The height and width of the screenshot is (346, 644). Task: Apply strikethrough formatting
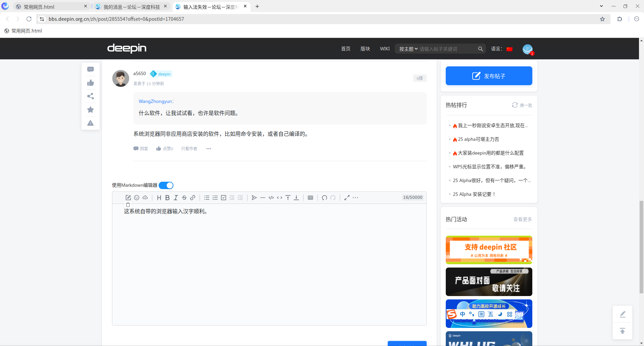[184, 198]
